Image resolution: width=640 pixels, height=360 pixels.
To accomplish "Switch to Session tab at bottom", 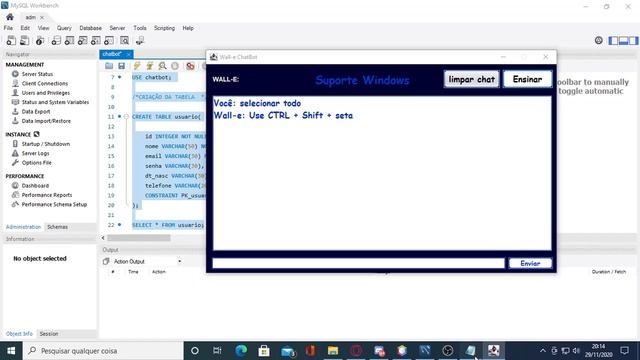I will (49, 333).
